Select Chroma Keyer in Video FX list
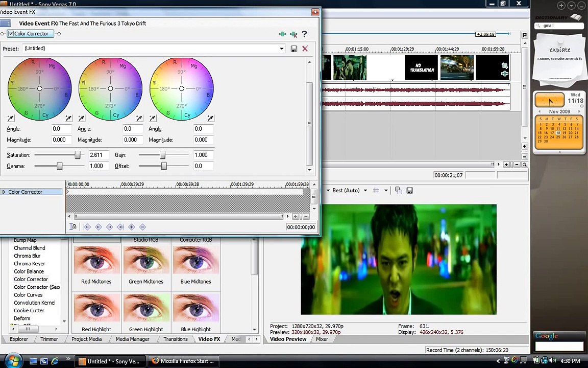 point(29,264)
